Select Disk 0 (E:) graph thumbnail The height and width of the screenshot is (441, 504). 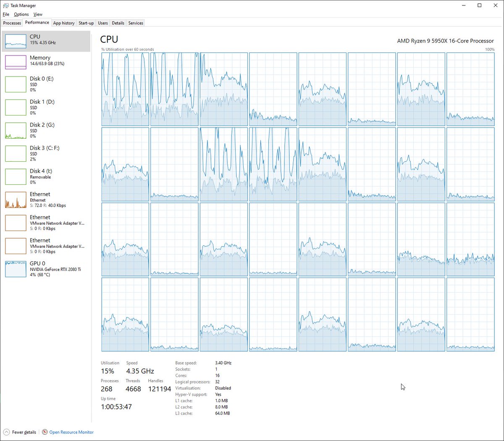[x=16, y=84]
